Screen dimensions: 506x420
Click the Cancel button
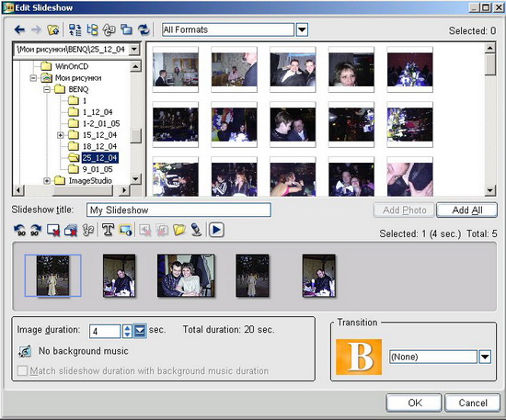coord(473,403)
